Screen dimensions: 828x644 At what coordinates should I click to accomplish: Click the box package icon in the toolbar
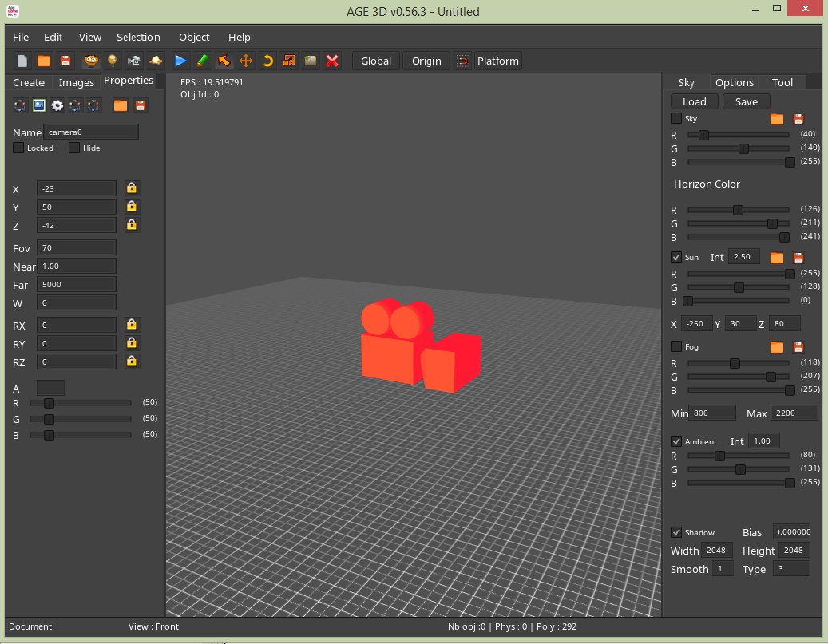(x=311, y=61)
